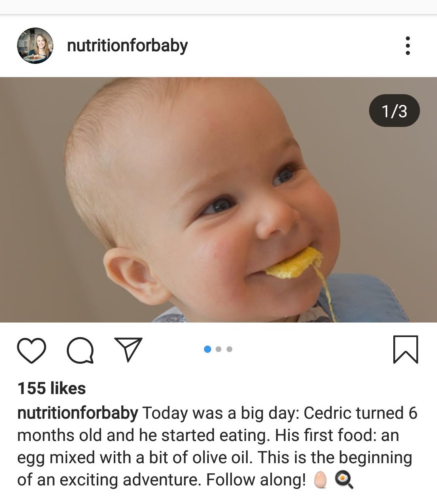The image size is (437, 504).
Task: Open comments via the speech bubble icon
Action: (80, 350)
